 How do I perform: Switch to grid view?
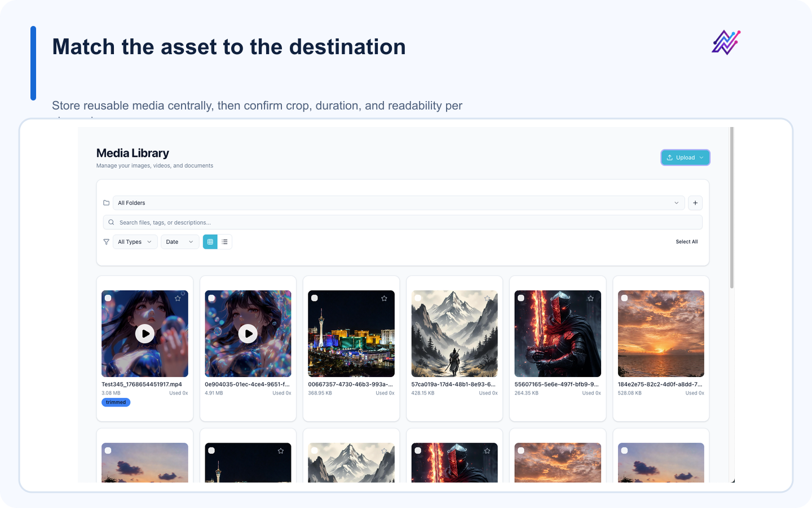210,242
